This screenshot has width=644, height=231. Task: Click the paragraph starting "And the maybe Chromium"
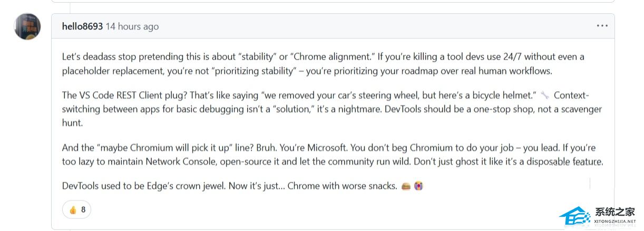click(332, 155)
